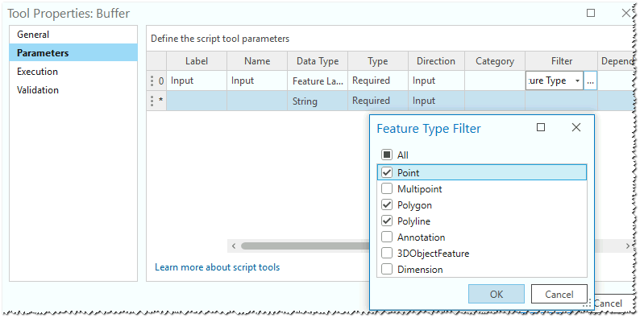Enable the 3DObjectFeature checkbox
Viewport: 644px width, 322px height.
pos(387,254)
